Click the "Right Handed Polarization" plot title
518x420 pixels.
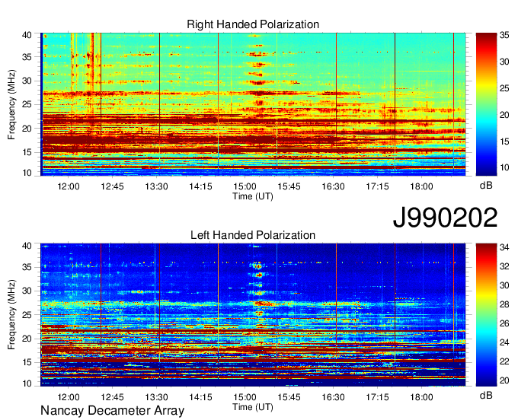[x=253, y=24]
